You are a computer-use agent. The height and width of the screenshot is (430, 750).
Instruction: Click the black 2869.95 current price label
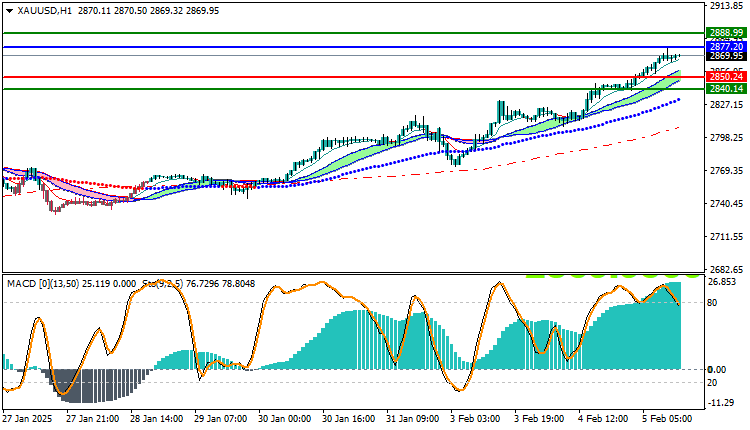(x=726, y=56)
